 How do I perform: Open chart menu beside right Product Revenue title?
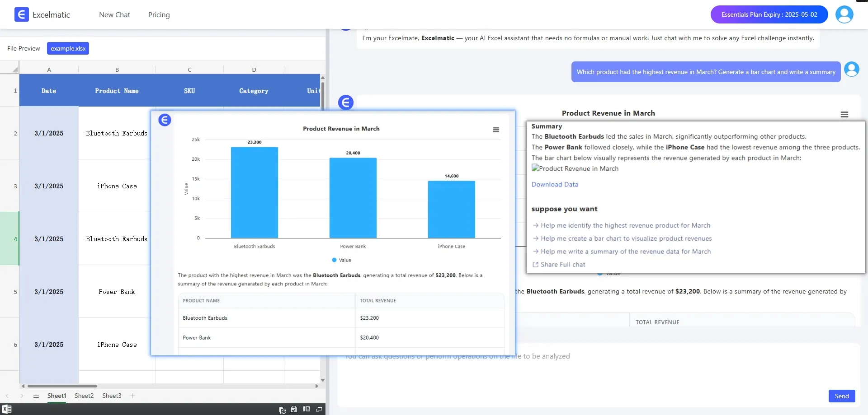click(844, 115)
